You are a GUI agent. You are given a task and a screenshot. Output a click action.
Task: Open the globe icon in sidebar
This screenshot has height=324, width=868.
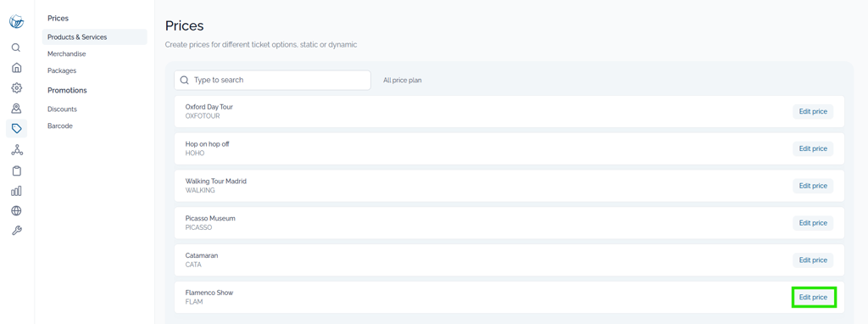[17, 210]
